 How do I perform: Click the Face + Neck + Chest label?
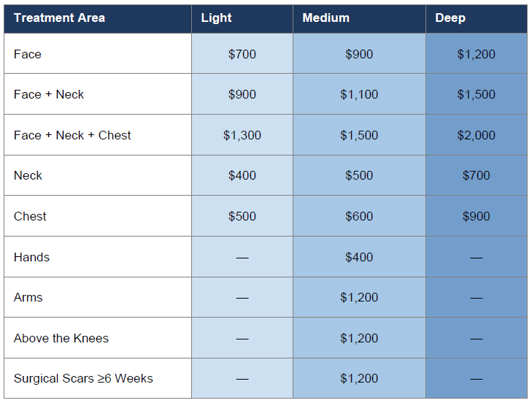72,135
